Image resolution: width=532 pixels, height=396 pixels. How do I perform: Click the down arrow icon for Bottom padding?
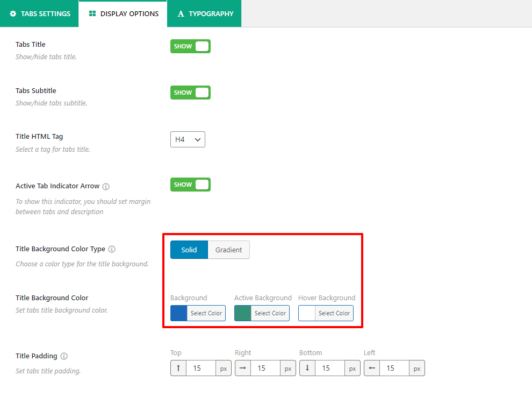(307, 368)
